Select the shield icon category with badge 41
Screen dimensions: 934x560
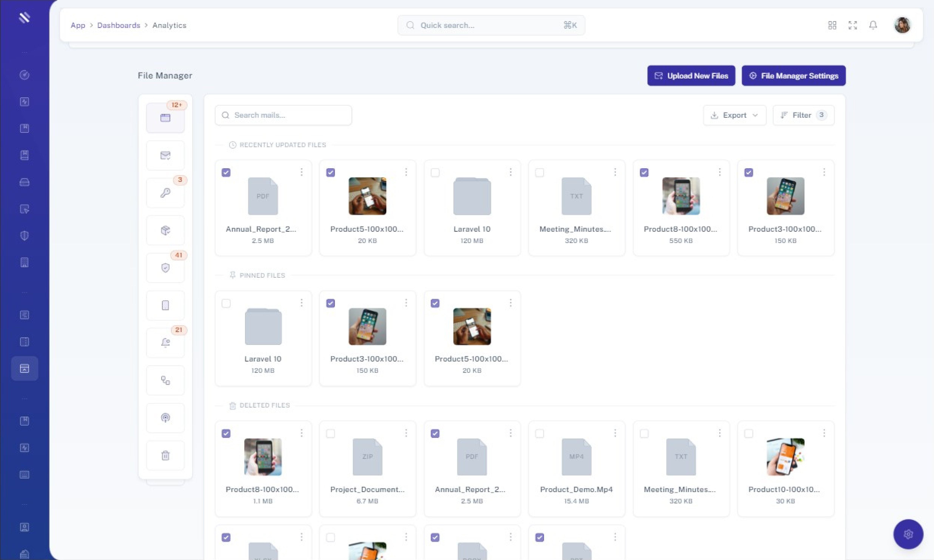[165, 268]
